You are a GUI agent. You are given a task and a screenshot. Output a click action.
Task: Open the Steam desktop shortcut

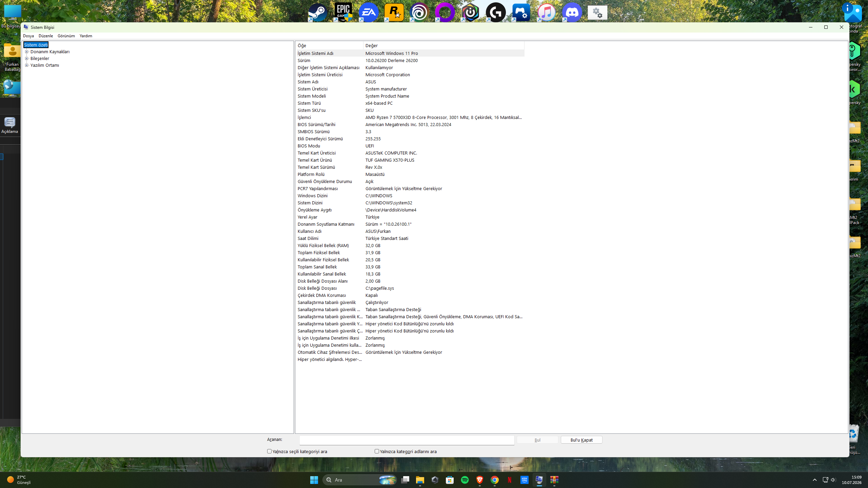318,13
